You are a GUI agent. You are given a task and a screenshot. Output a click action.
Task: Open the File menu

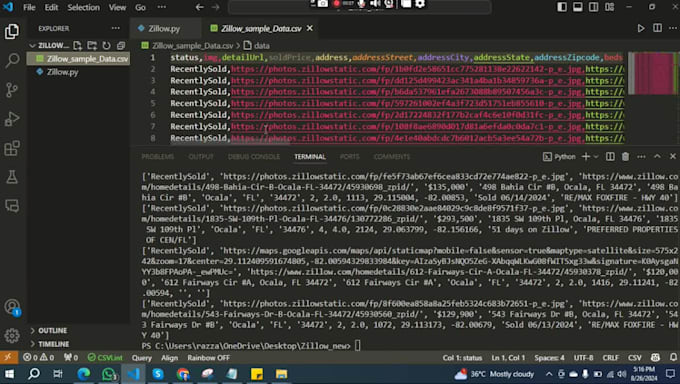(x=29, y=7)
